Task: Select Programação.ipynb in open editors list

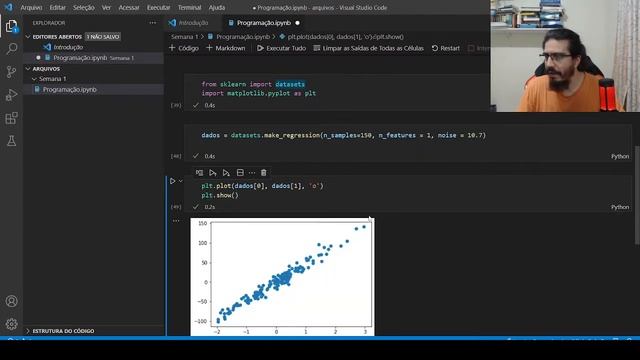Action: [x=93, y=58]
